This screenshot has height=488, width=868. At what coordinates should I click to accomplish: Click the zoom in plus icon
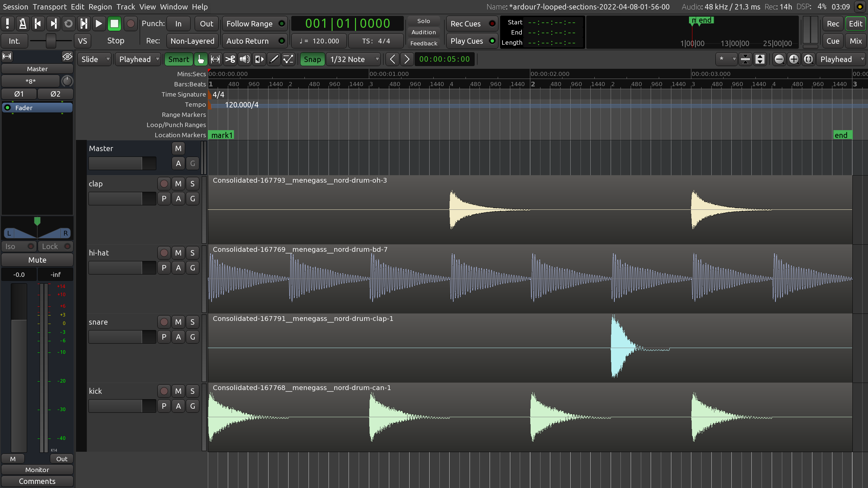[794, 59]
